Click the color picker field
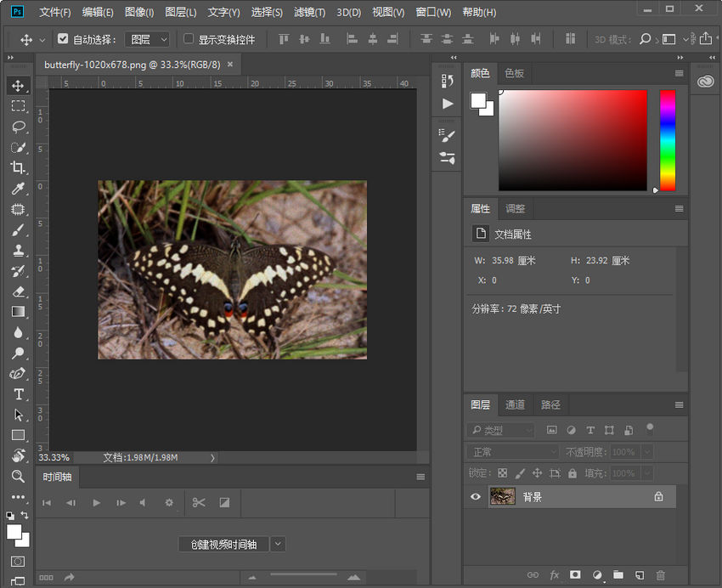Screen dimensions: 722x588 [x=573, y=140]
